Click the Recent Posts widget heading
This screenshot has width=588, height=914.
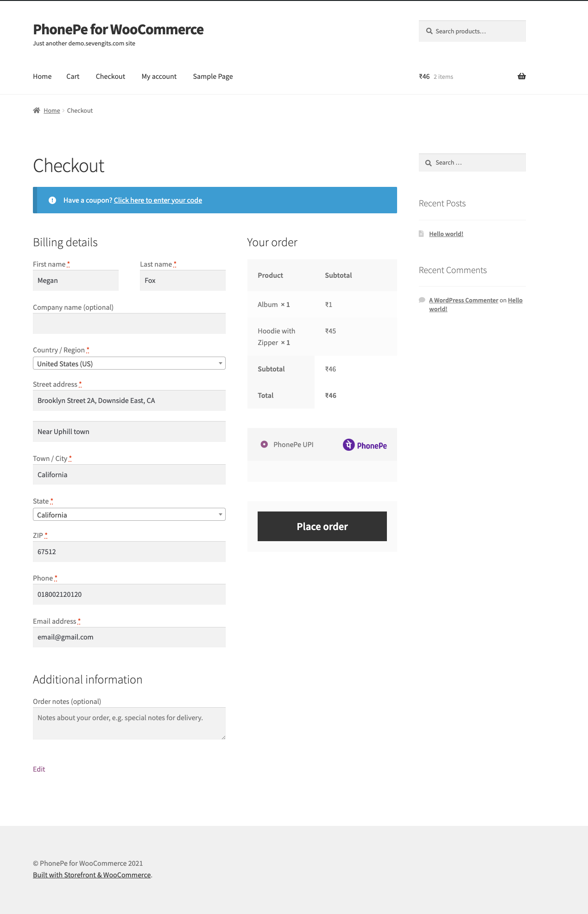coord(442,204)
